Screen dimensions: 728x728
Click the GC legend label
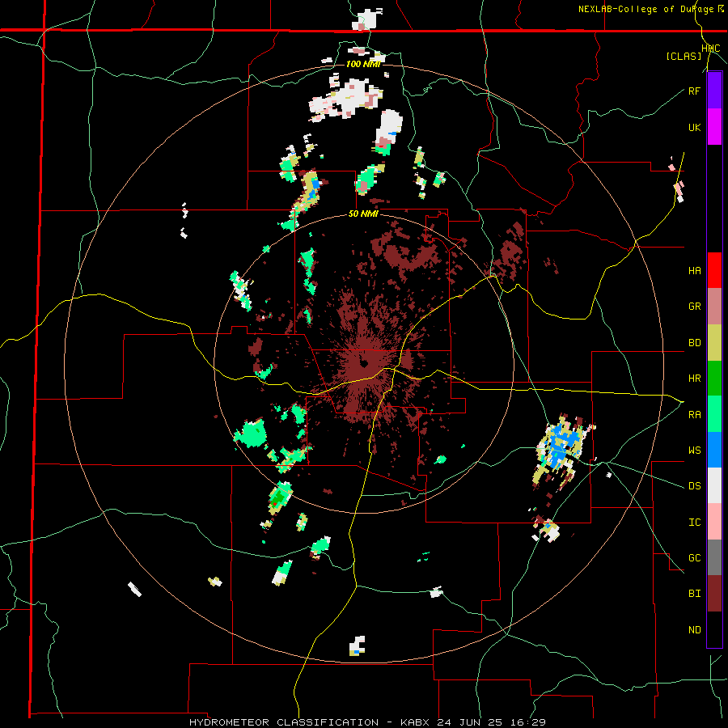[x=694, y=558]
